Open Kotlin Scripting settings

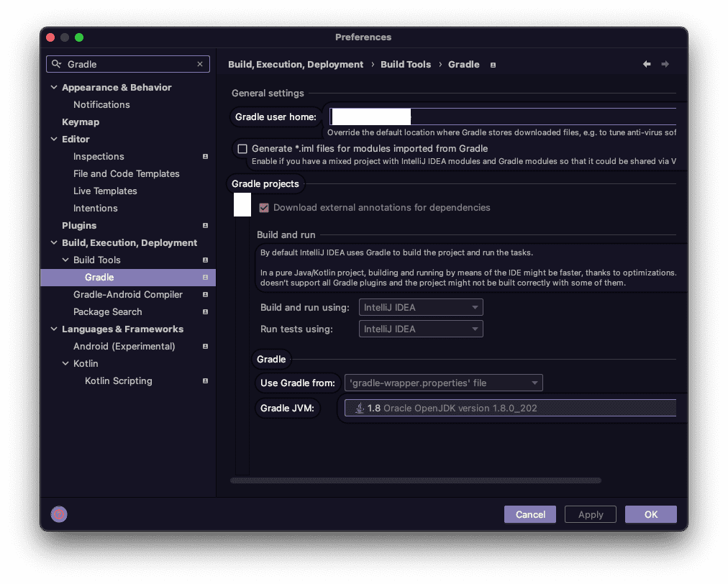point(119,380)
